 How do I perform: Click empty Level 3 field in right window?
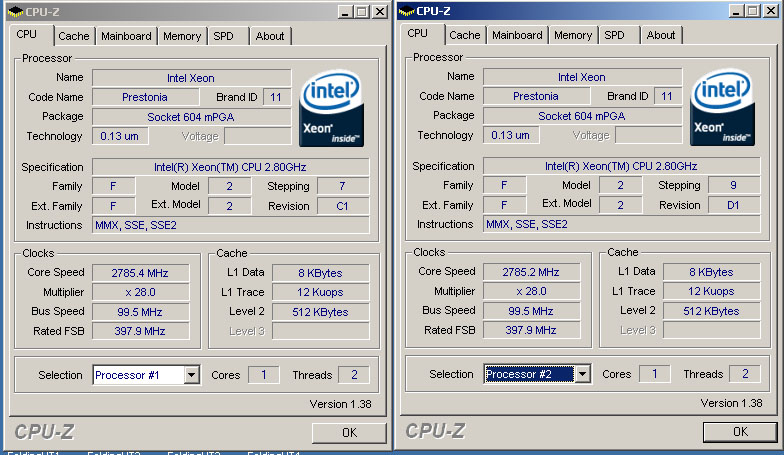pos(712,330)
